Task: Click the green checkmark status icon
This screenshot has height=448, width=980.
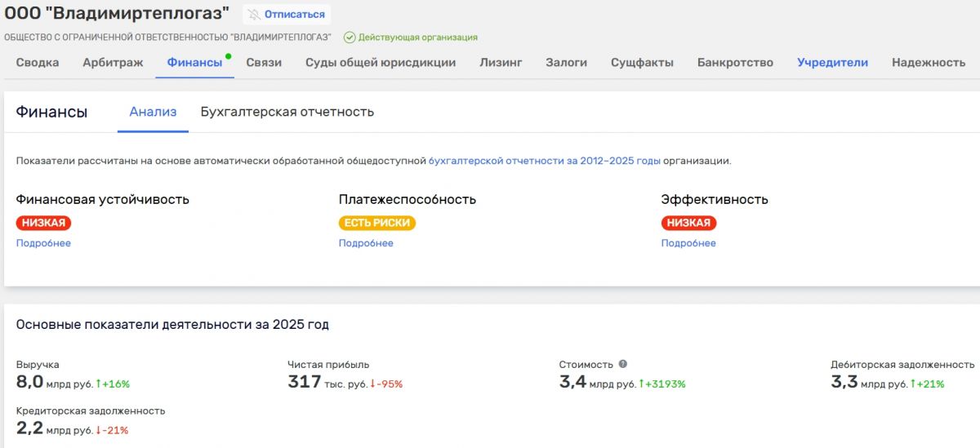Action: point(350,38)
